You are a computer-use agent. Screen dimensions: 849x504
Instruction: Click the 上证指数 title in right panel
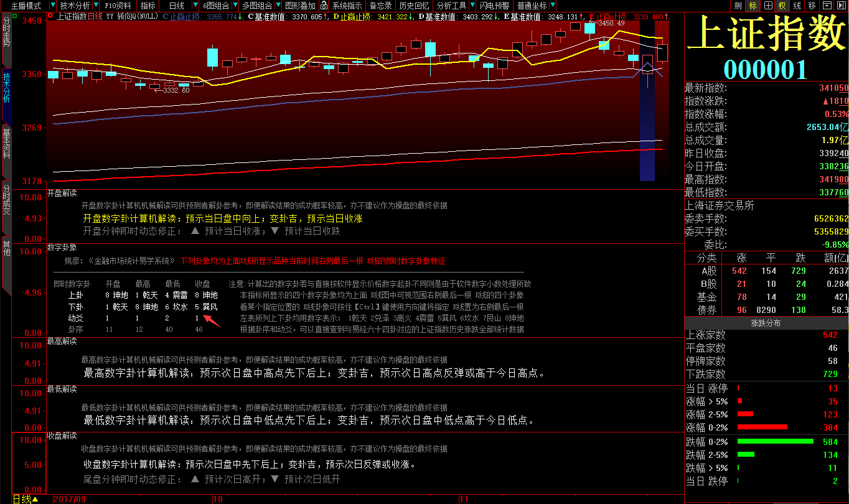point(767,33)
